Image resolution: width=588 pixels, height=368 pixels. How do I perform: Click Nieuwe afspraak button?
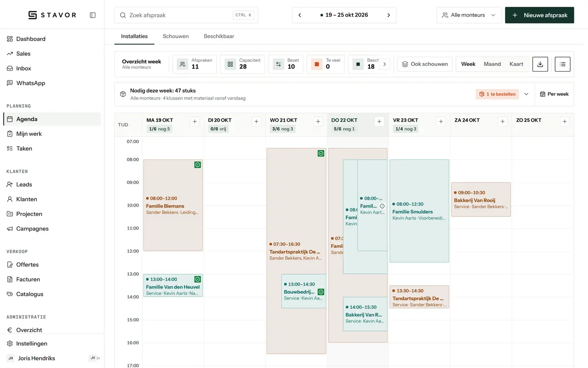tap(539, 15)
